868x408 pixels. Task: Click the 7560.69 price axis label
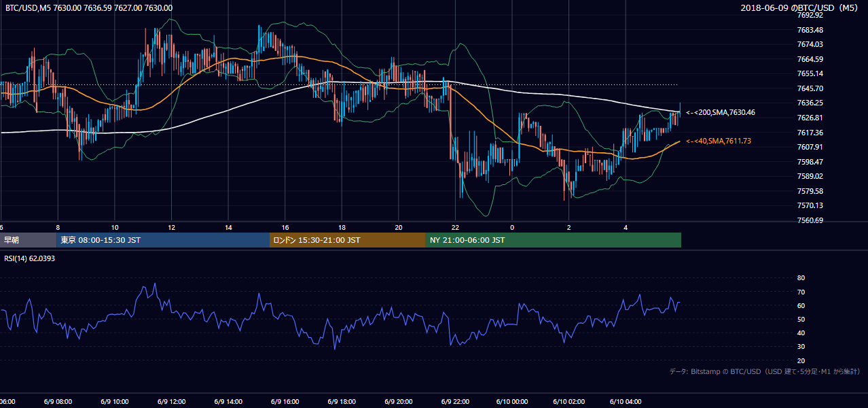click(x=810, y=220)
